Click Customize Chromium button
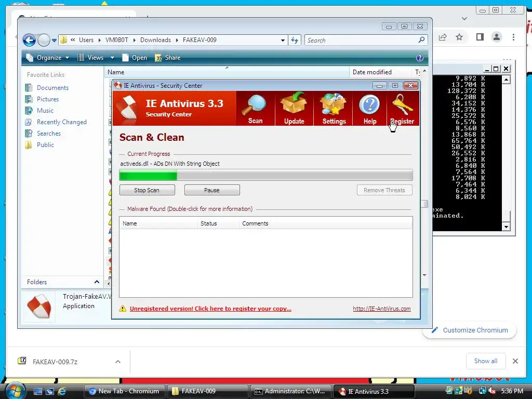 pyautogui.click(x=470, y=330)
